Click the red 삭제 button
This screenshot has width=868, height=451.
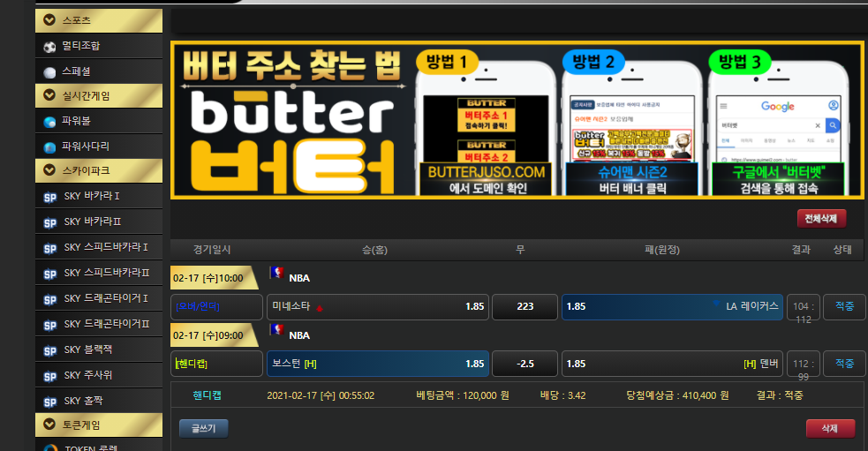click(829, 429)
